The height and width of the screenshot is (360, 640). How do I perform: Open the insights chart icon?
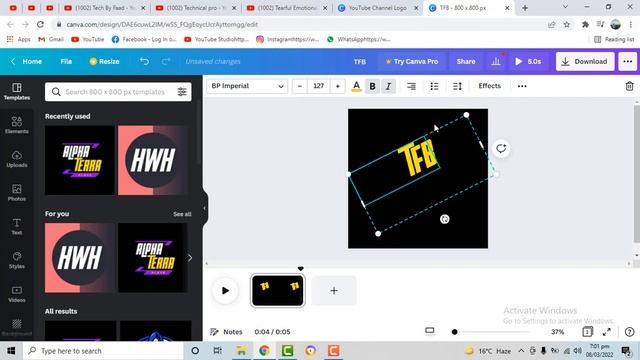[x=496, y=61]
